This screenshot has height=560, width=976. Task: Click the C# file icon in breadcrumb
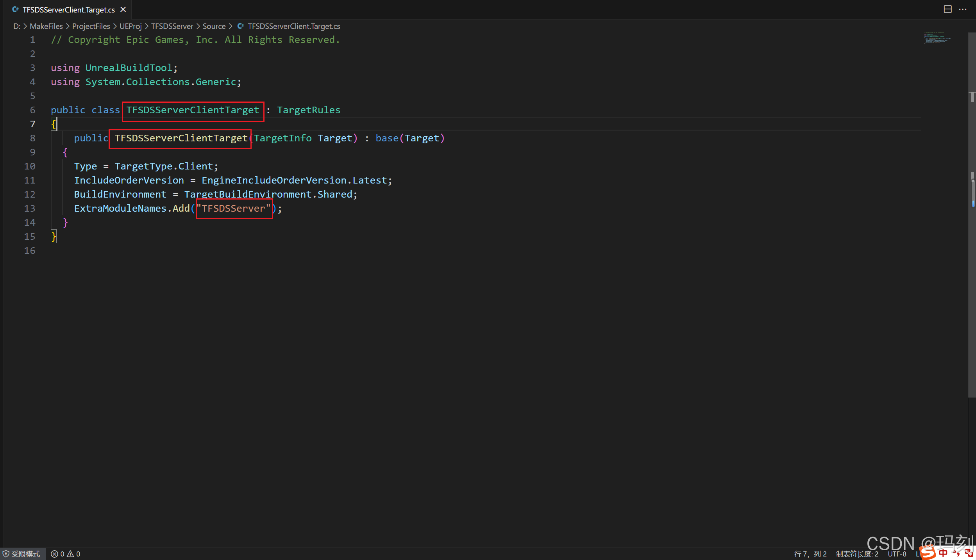pos(241,26)
